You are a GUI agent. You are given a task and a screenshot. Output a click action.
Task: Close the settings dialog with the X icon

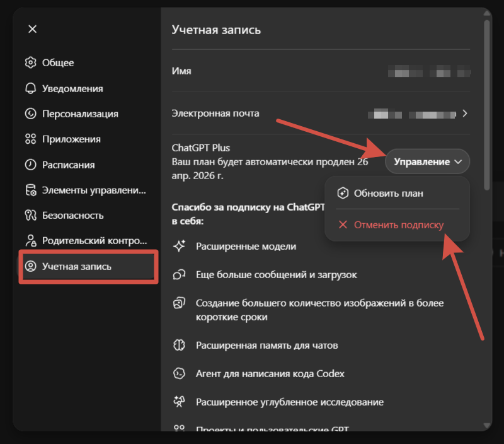coord(33,29)
